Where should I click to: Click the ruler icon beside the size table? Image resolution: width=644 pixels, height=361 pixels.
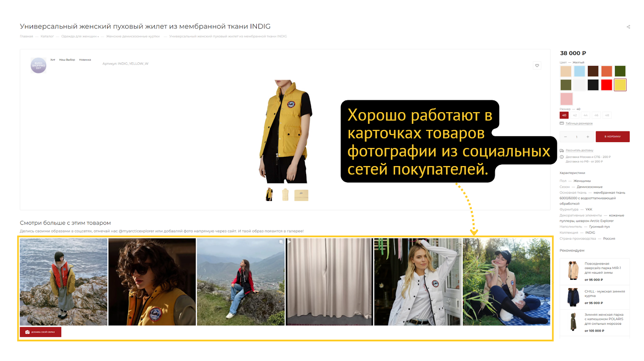[561, 123]
